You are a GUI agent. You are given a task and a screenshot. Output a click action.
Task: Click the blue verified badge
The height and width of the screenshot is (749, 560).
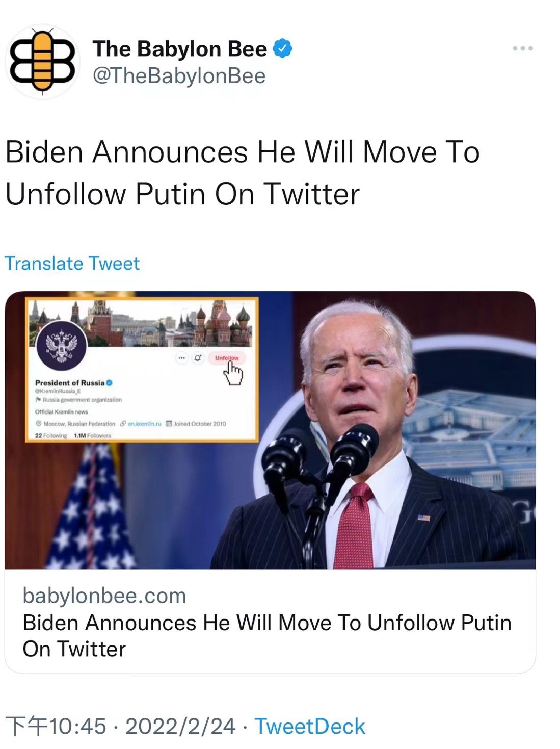coord(282,49)
